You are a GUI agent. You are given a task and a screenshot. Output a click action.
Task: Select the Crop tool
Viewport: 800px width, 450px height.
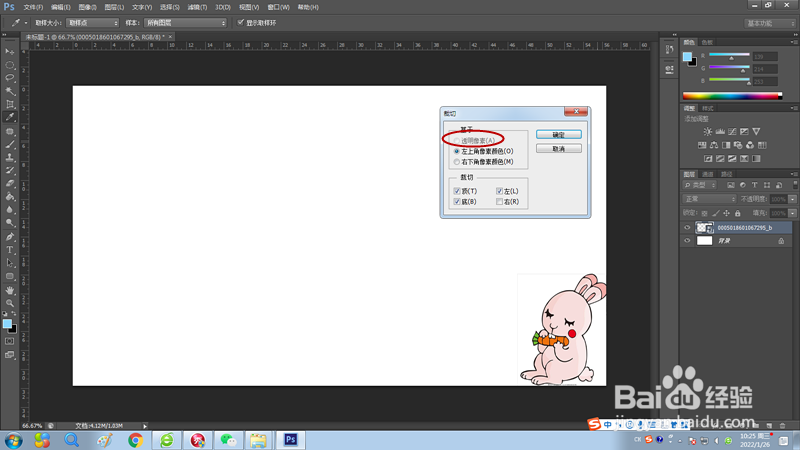pyautogui.click(x=10, y=104)
